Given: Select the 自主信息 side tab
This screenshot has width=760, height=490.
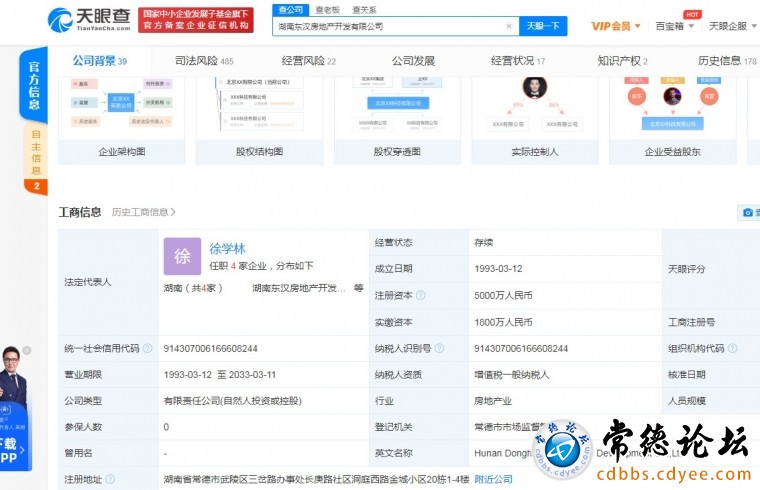Looking at the screenshot, I should tap(35, 159).
